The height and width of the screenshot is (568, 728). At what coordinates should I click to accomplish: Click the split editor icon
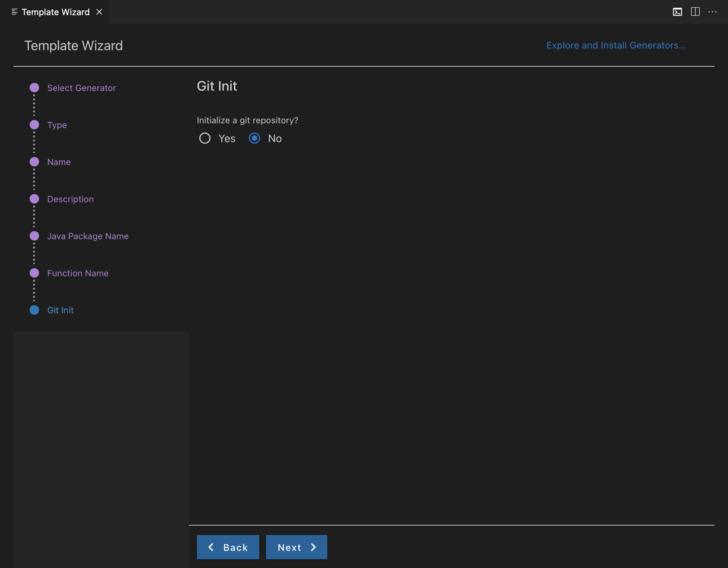(695, 12)
